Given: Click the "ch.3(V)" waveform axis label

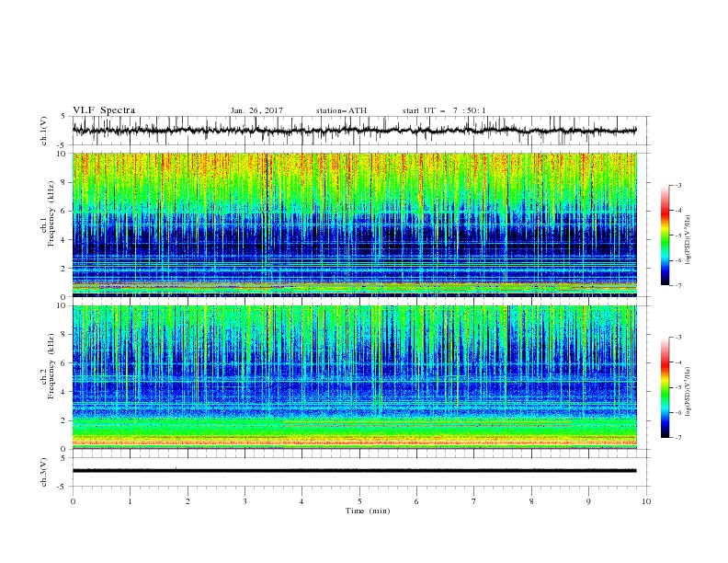Looking at the screenshot, I should pyautogui.click(x=44, y=472).
